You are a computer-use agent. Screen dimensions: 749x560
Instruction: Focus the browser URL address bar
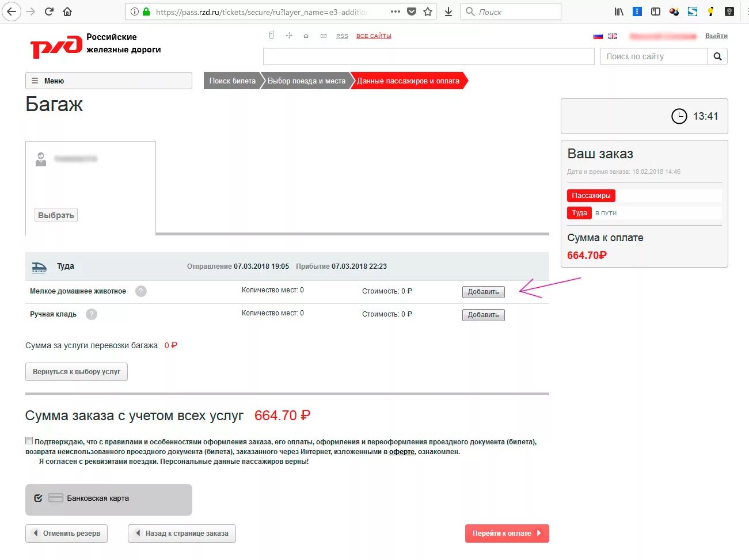tap(262, 12)
